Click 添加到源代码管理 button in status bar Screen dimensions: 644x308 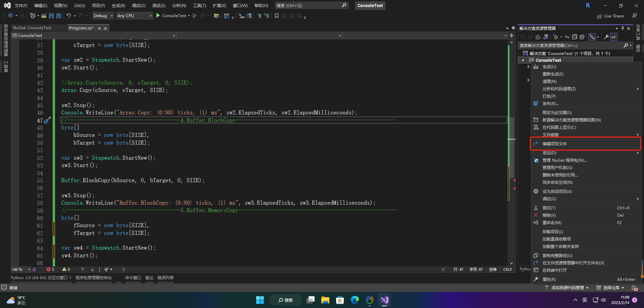click(x=567, y=288)
